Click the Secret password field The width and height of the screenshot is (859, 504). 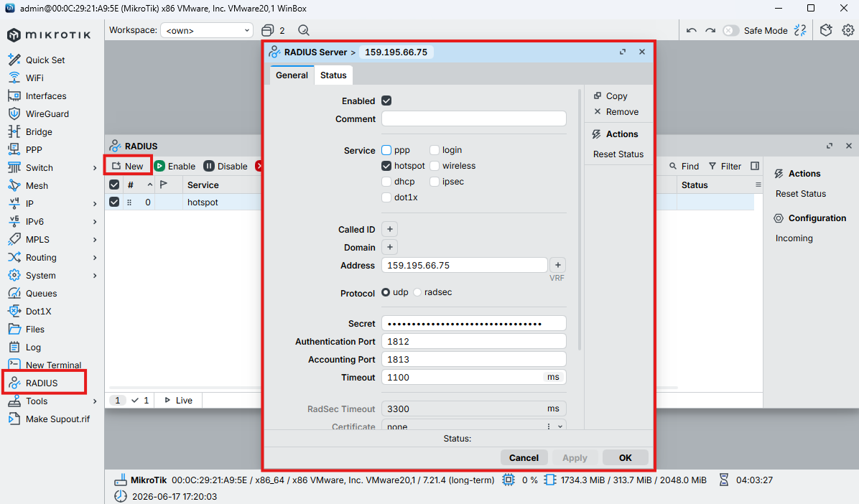(474, 324)
